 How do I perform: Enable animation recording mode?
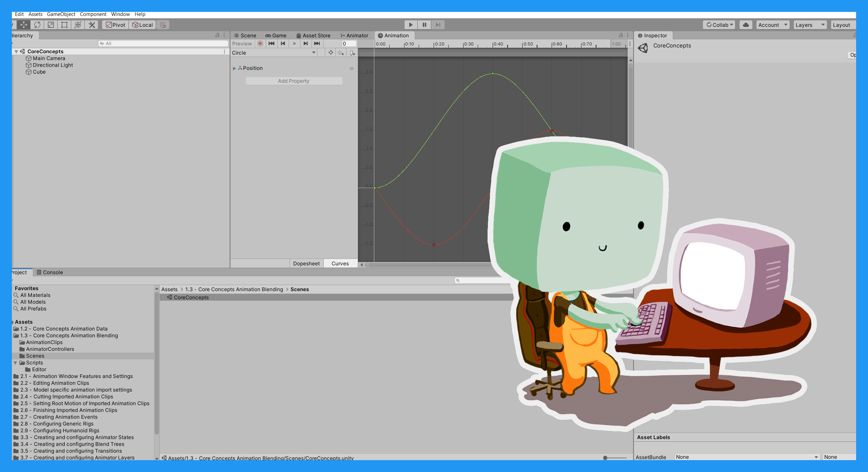tap(260, 43)
